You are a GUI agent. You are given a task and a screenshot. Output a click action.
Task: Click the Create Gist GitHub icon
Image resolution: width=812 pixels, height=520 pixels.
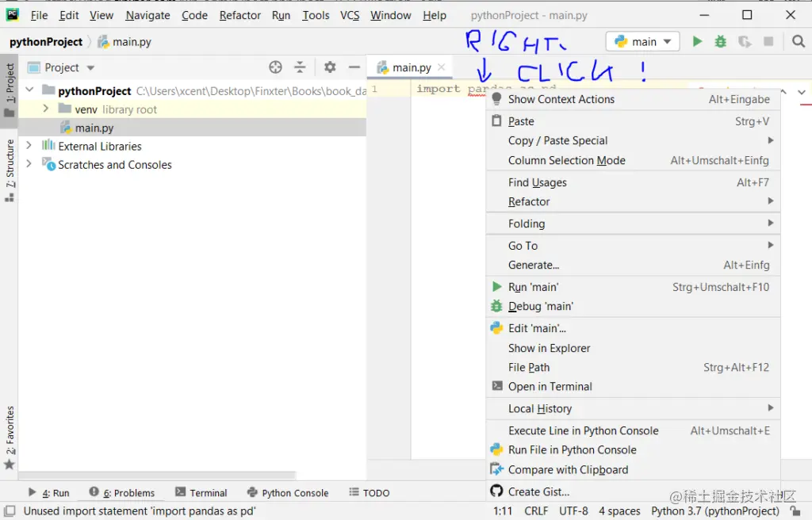[x=496, y=491]
